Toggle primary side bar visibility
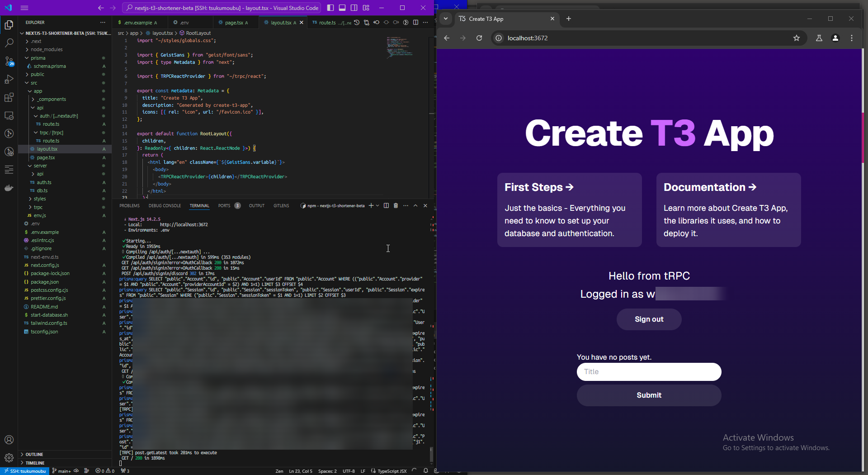 pyautogui.click(x=330, y=8)
